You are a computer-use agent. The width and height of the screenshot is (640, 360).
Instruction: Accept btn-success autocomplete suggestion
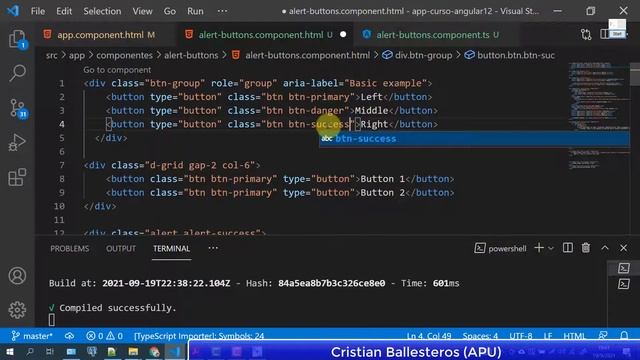(x=474, y=139)
